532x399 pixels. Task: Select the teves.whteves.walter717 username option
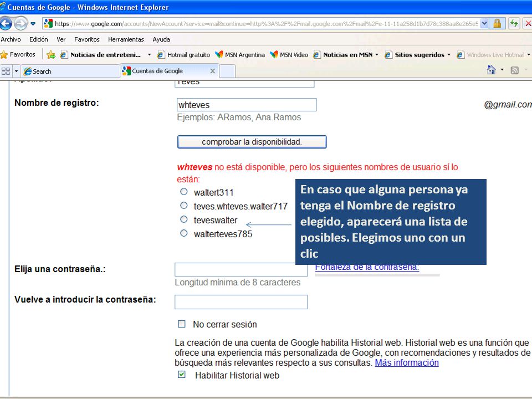click(x=184, y=206)
